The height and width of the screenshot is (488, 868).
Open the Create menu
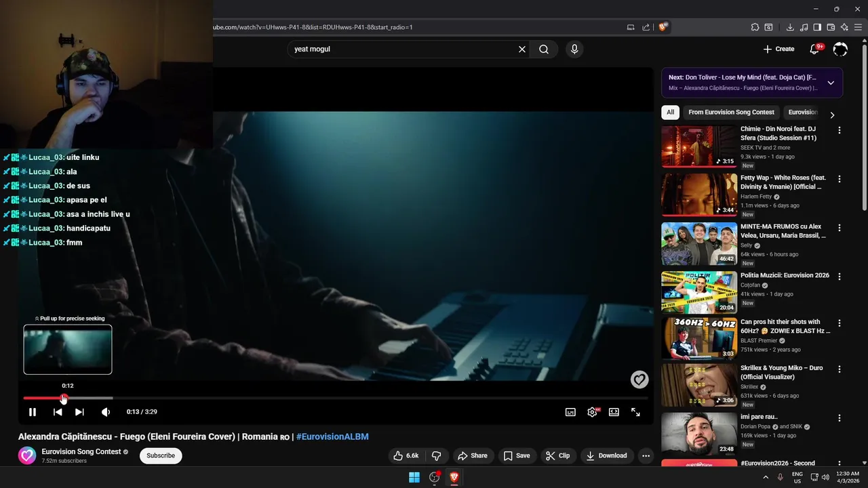(778, 49)
